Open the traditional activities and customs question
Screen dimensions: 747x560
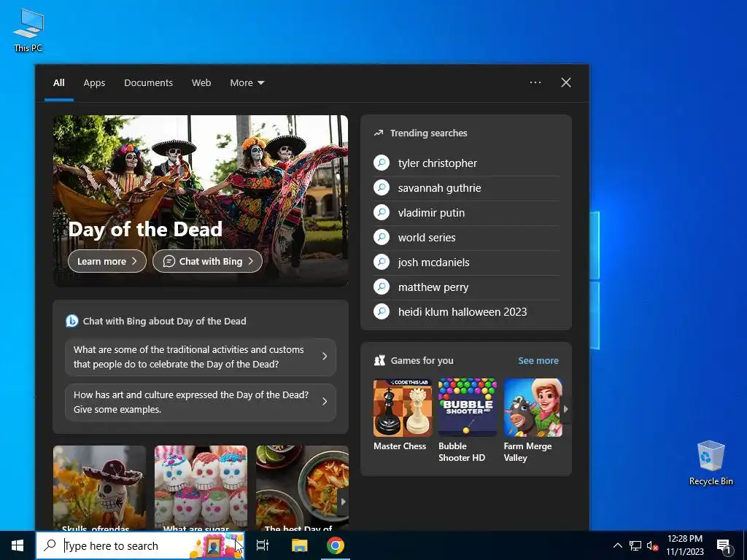pos(201,357)
